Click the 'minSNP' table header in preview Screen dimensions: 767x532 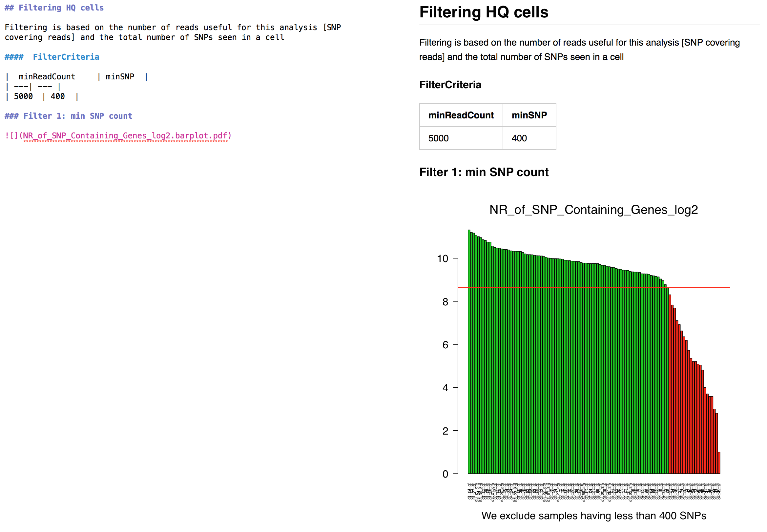pos(529,115)
